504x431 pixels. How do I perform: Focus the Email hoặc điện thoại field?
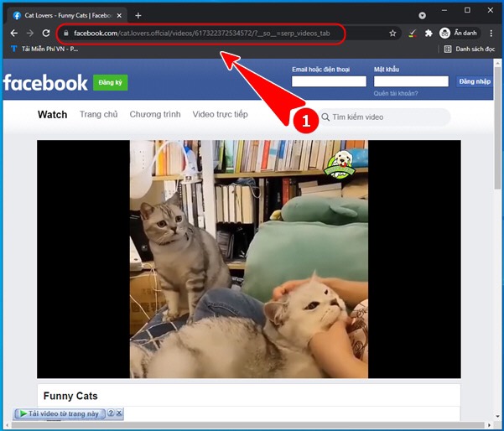[329, 81]
